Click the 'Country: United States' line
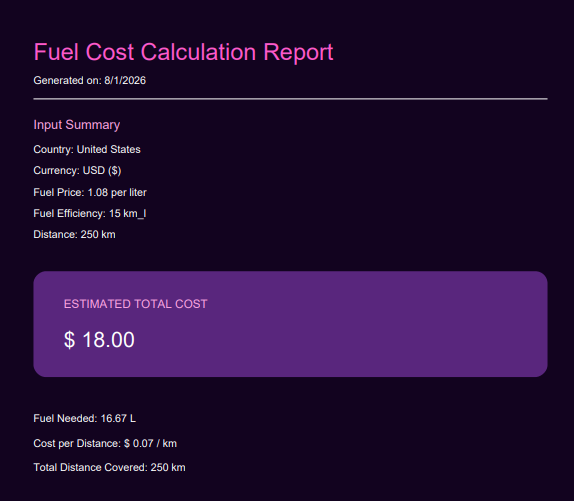This screenshot has width=574, height=501. pos(87,149)
